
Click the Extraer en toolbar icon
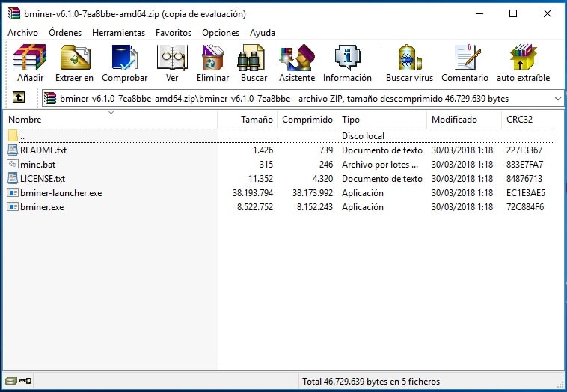(75, 58)
